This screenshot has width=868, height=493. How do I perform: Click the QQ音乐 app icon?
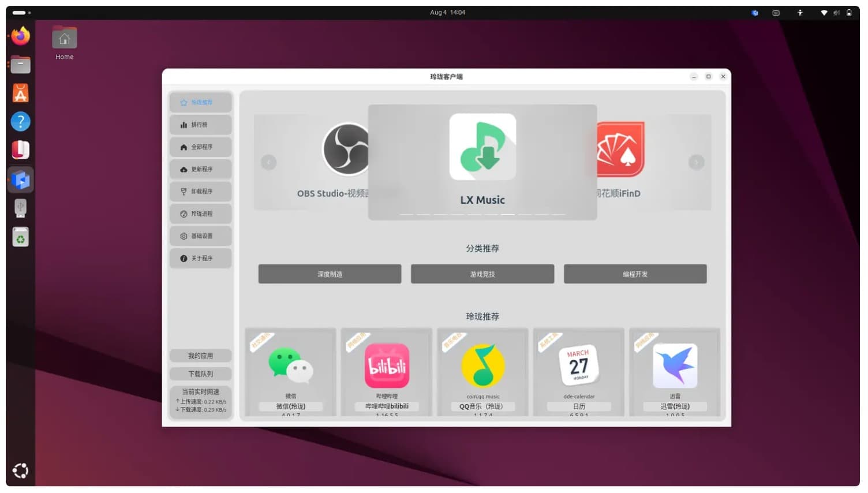[482, 366]
